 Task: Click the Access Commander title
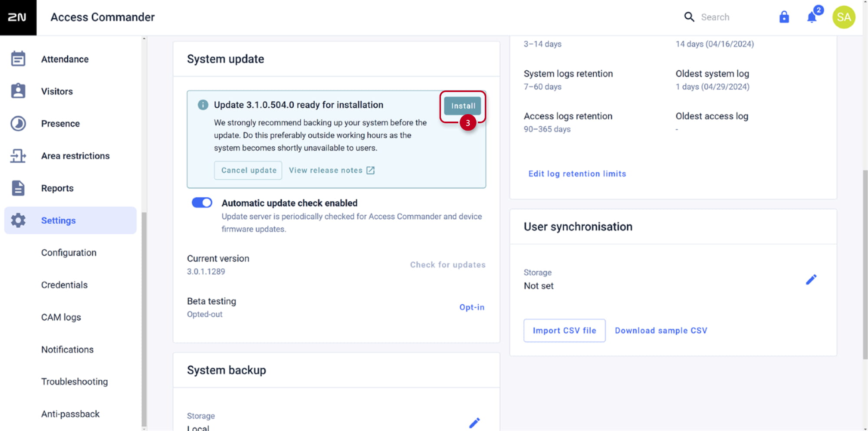point(102,17)
